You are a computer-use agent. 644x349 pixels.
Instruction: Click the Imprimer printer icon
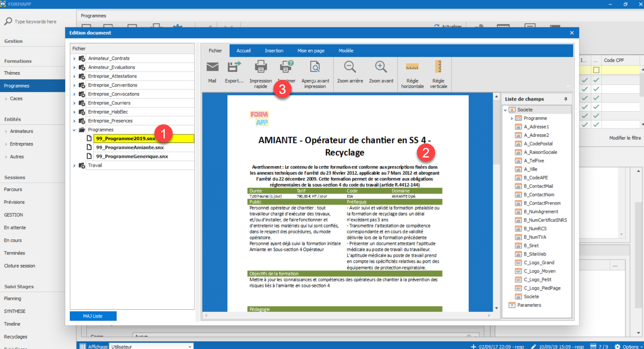[x=287, y=67]
